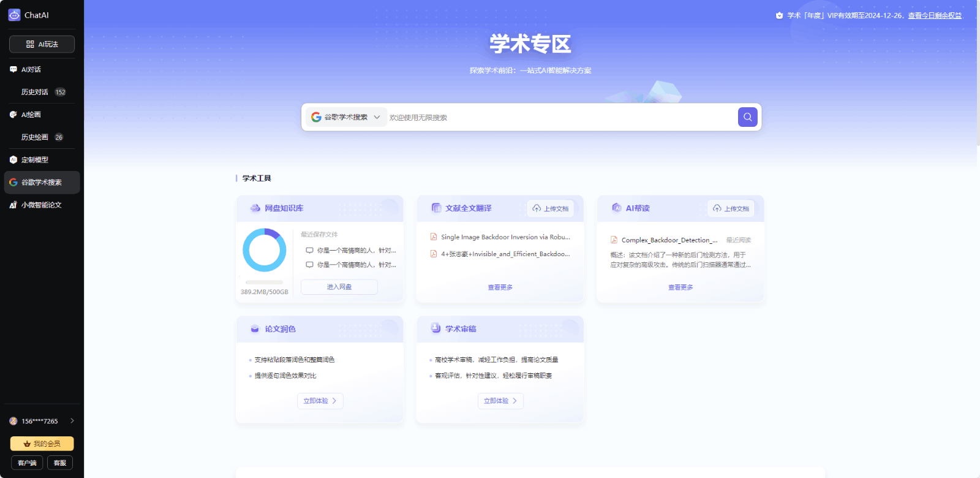Screen dimensions: 980x478
Task: Click the upload cloud icon in 文献全文翻译
Action: pos(537,208)
